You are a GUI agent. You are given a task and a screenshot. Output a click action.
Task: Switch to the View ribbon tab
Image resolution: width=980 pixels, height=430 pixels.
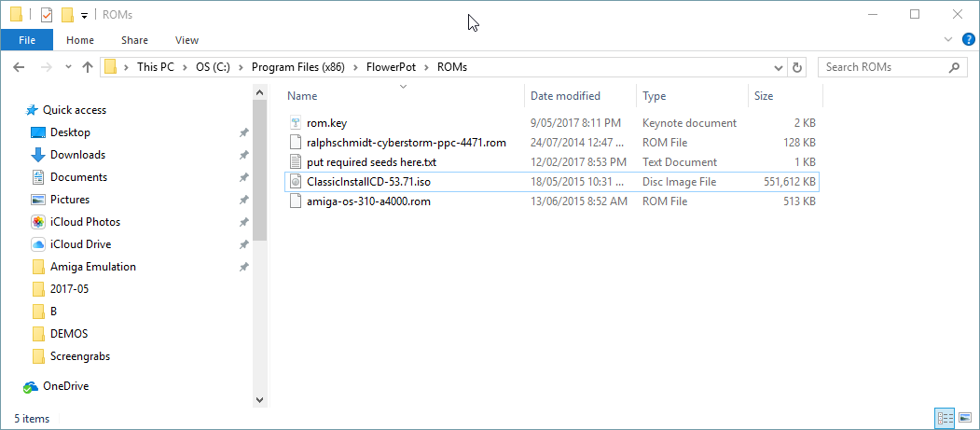pyautogui.click(x=186, y=40)
